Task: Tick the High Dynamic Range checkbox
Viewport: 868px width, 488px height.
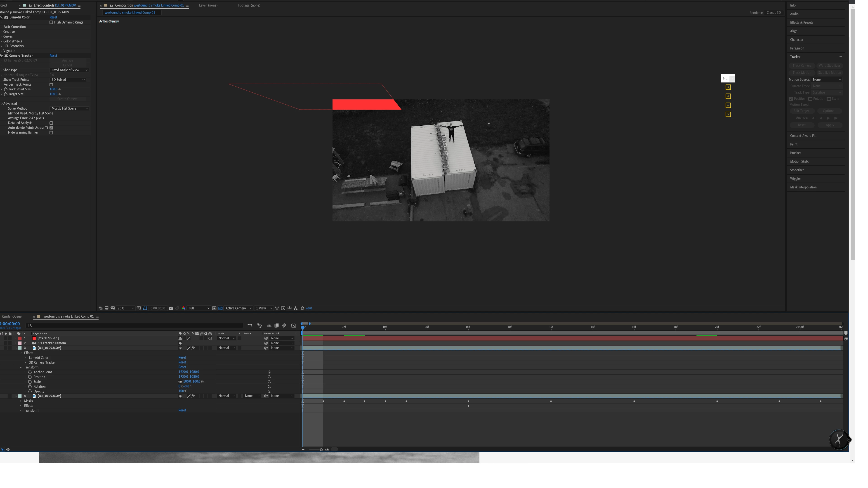Action: point(51,23)
